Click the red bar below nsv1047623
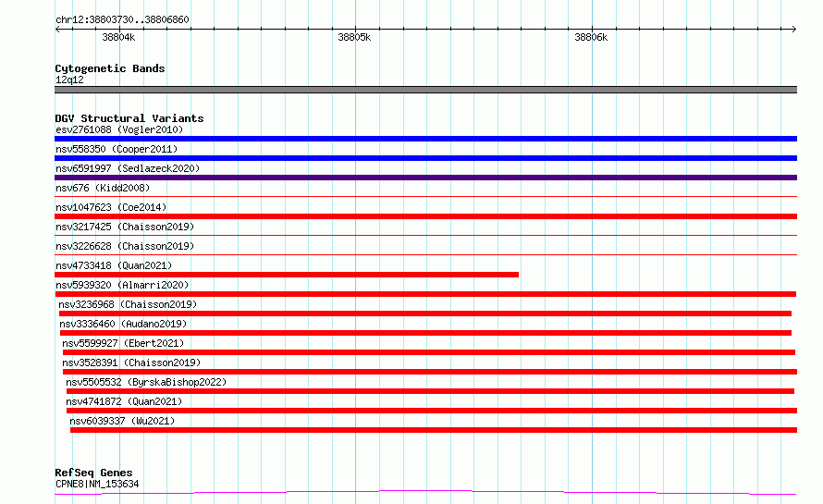This screenshot has height=504, width=823. coord(425,216)
